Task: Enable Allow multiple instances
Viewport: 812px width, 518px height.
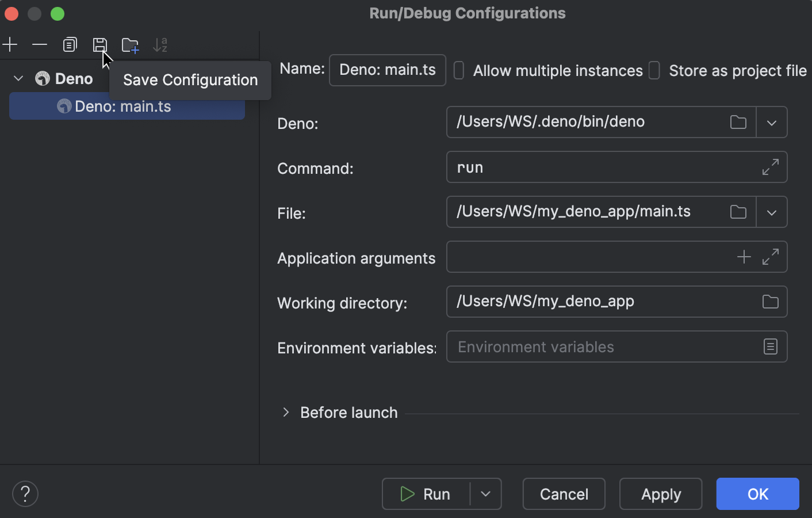Action: click(458, 70)
